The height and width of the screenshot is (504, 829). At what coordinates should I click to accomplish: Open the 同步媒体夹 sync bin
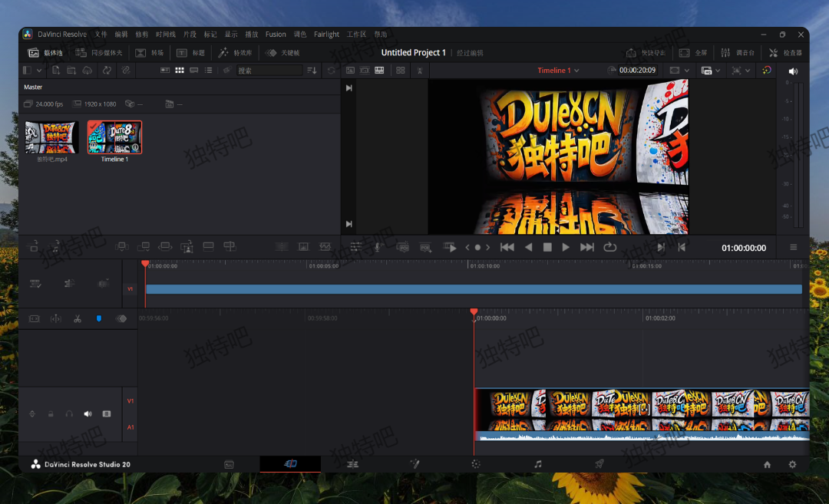coord(99,53)
